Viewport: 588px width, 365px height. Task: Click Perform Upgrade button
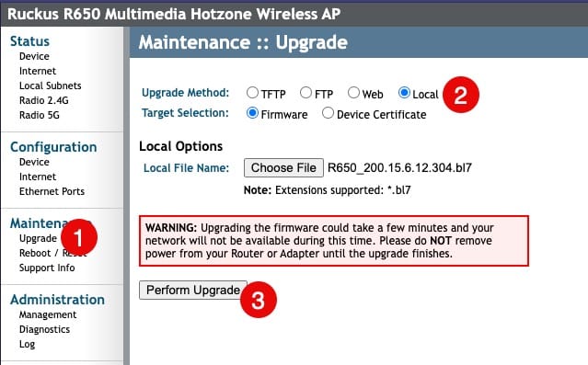[193, 290]
